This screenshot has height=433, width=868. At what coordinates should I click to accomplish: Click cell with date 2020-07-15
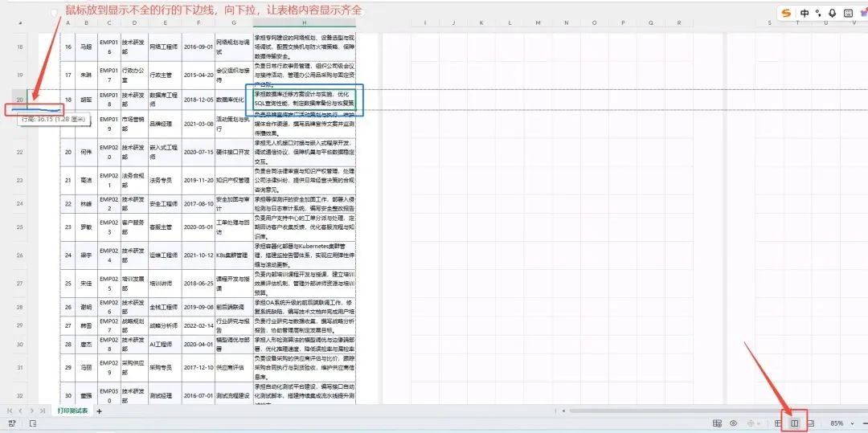199,152
